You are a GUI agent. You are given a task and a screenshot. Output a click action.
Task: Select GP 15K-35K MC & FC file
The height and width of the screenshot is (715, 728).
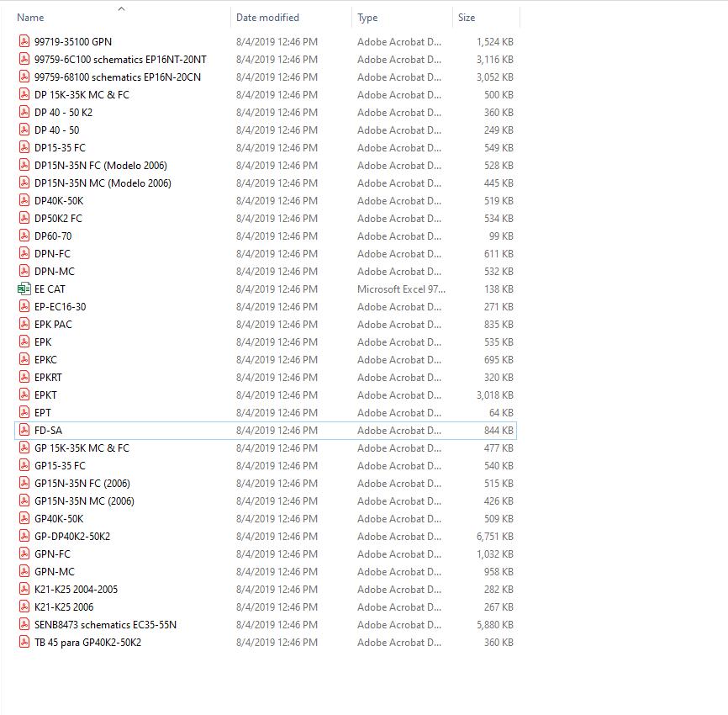(x=82, y=448)
